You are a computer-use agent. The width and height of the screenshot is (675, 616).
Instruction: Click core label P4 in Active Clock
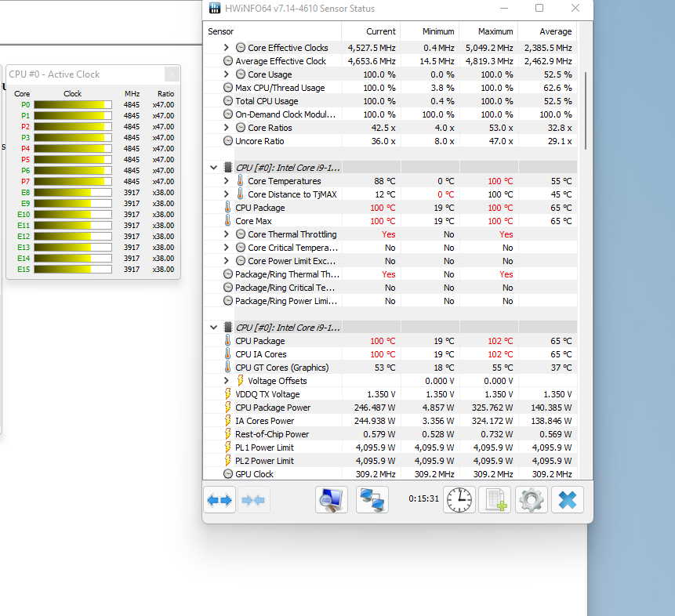point(25,148)
